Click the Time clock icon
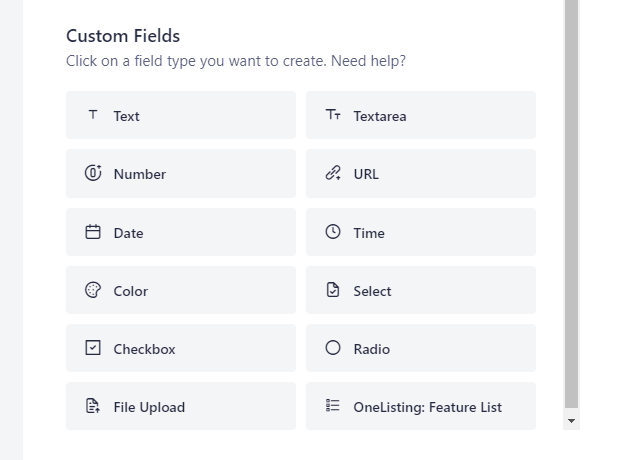The width and height of the screenshot is (628, 460). tap(333, 232)
